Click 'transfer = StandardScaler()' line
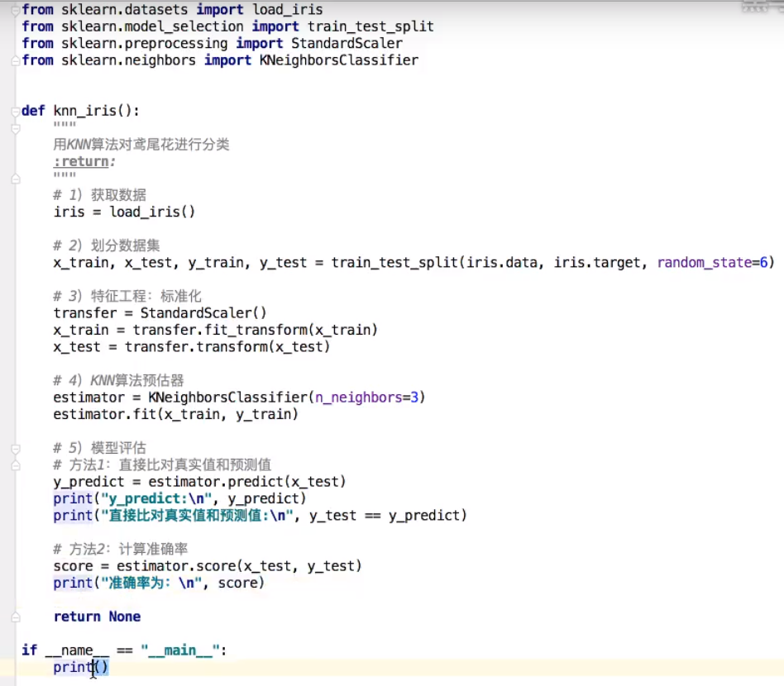The height and width of the screenshot is (686, 784). [x=160, y=312]
